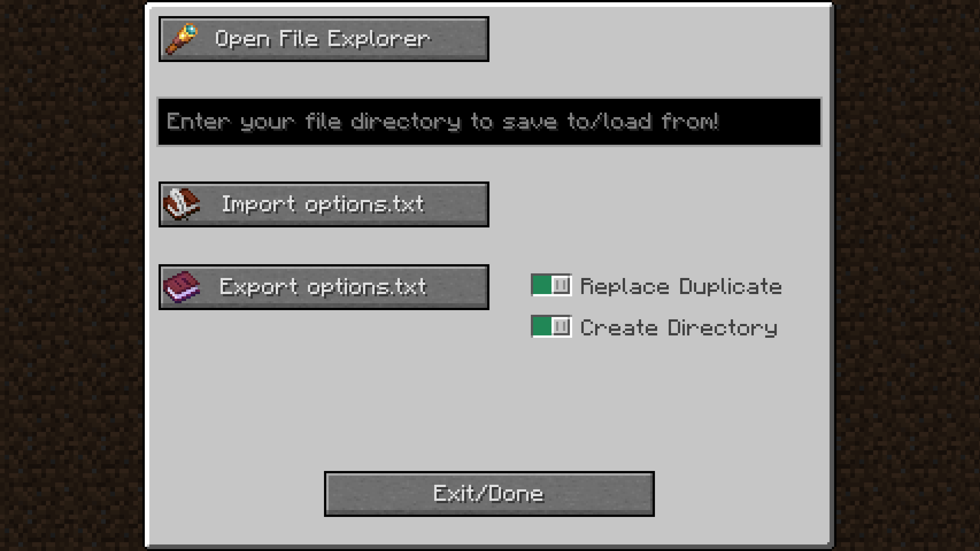Click the file directory input field
Image resolution: width=980 pixels, height=551 pixels.
(489, 121)
